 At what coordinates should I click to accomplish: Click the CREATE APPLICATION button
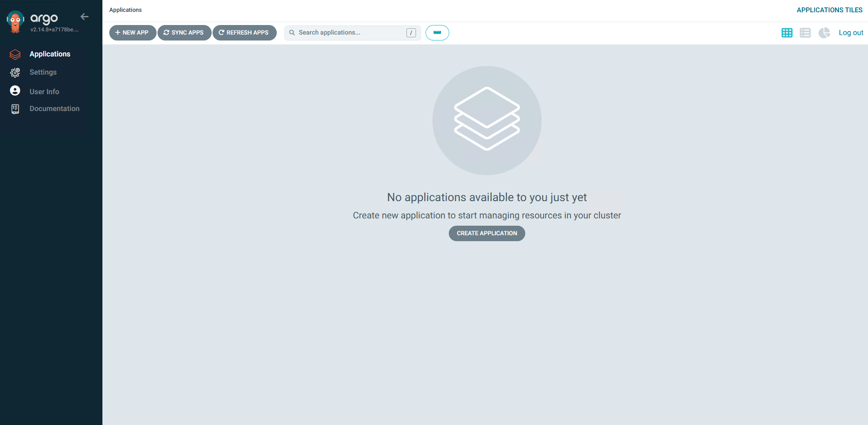tap(487, 233)
